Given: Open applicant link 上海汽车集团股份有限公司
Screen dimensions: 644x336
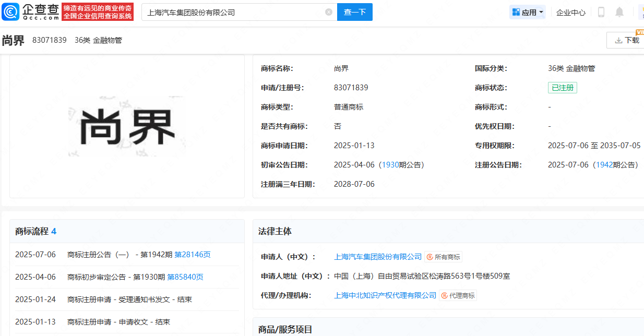Looking at the screenshot, I should (x=378, y=257).
